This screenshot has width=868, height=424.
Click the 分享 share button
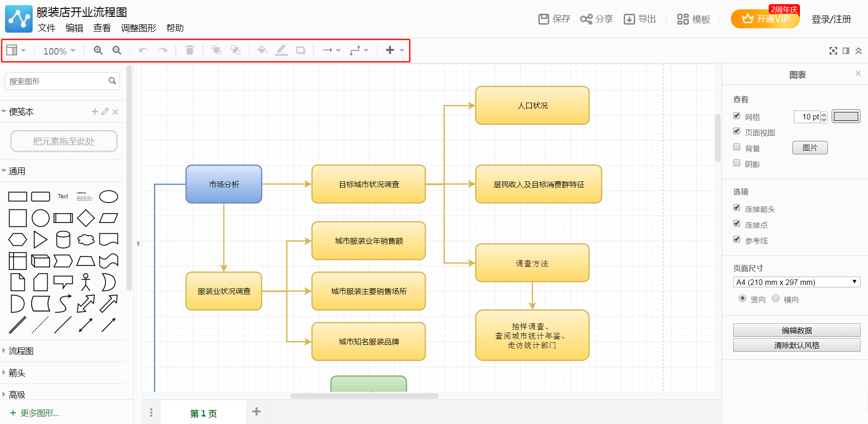pyautogui.click(x=597, y=19)
